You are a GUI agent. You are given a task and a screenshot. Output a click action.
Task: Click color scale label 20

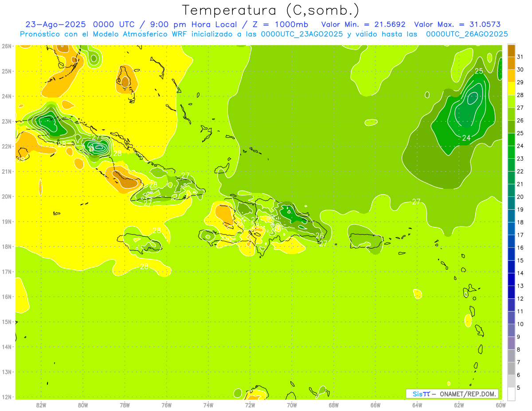coord(520,196)
